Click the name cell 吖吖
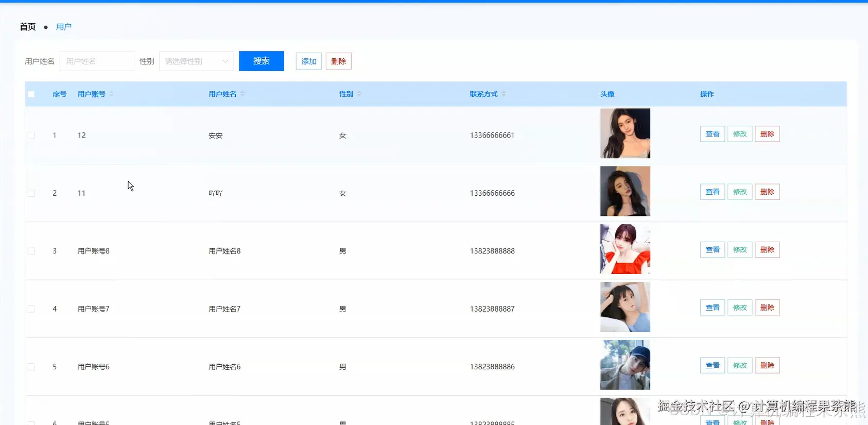 [x=216, y=193]
